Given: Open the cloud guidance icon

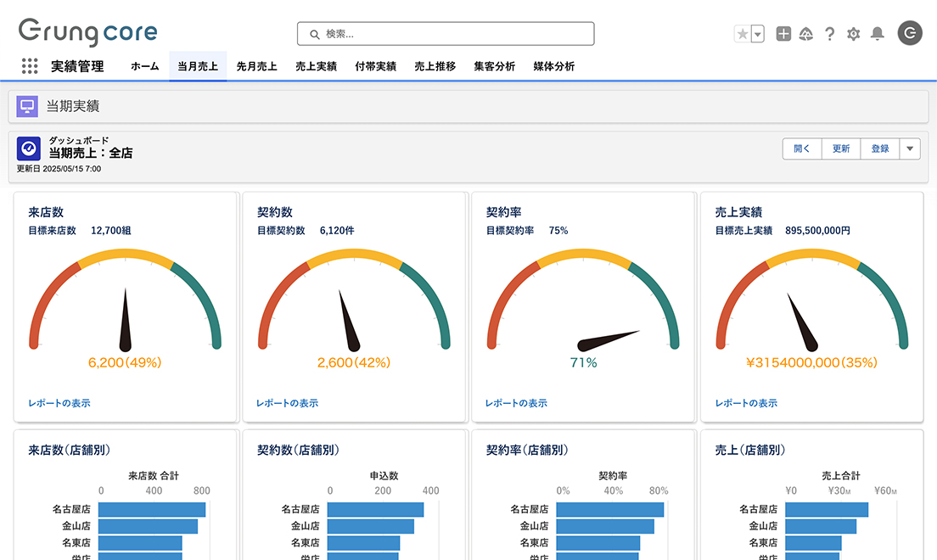Looking at the screenshot, I should (806, 34).
